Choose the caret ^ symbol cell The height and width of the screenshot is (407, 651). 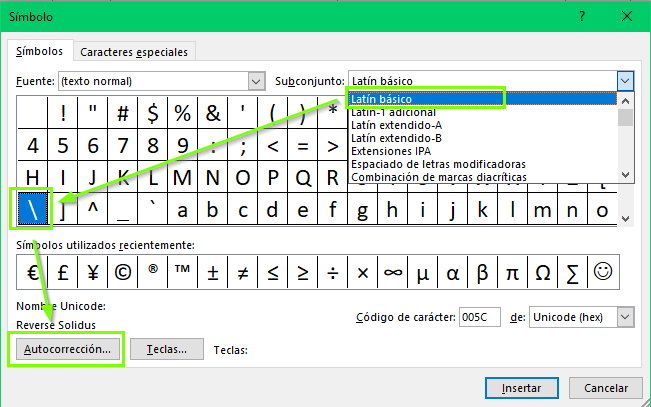tap(93, 208)
